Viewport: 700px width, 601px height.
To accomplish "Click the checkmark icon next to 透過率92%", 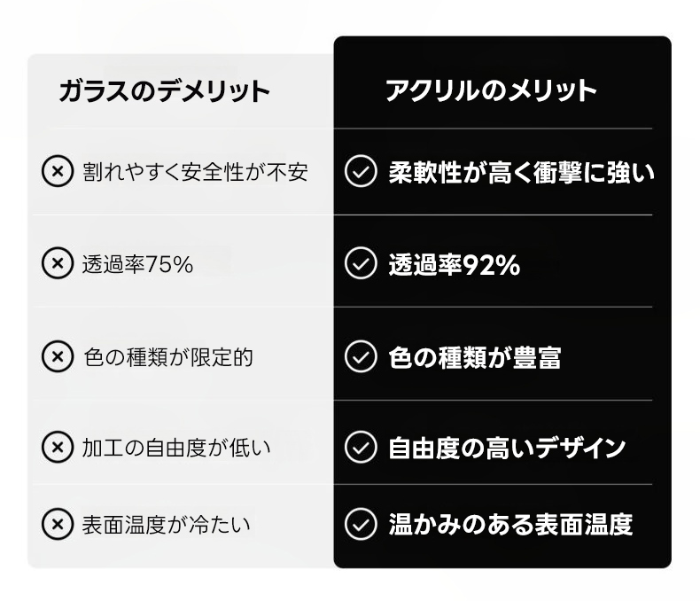I will 360,263.
